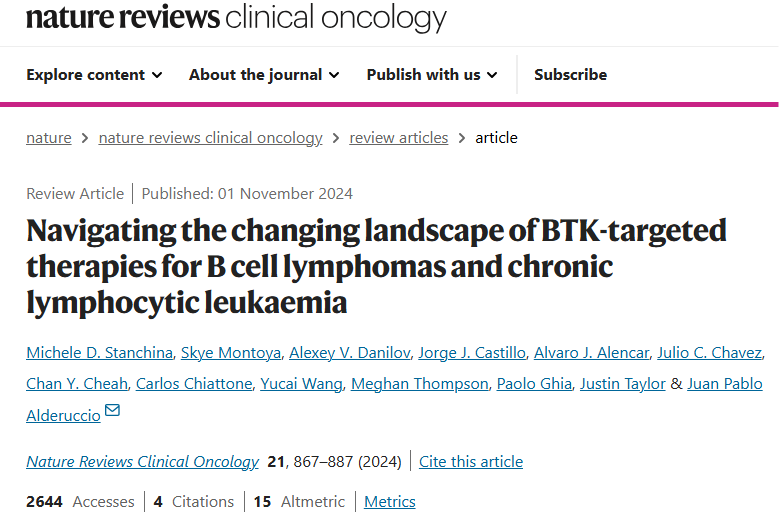Open the review articles breadcrumb
This screenshot has height=513, width=779.
coord(398,138)
